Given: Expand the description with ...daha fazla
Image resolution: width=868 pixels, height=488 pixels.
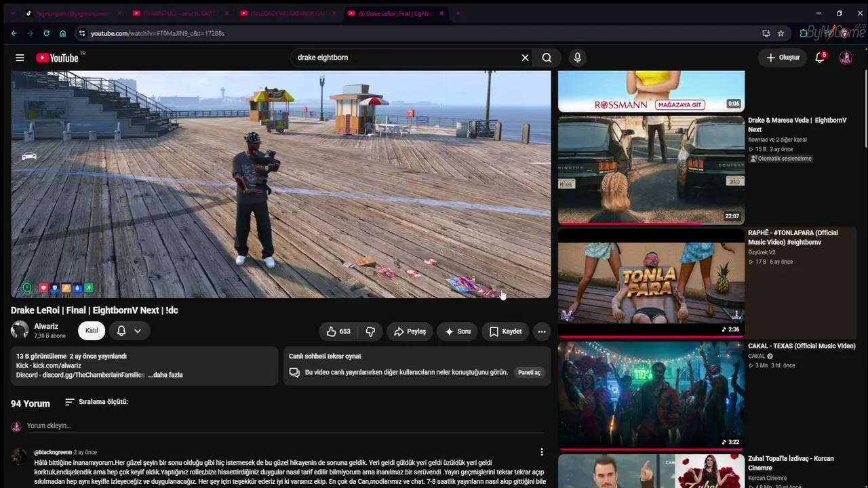Looking at the screenshot, I should tap(165, 375).
